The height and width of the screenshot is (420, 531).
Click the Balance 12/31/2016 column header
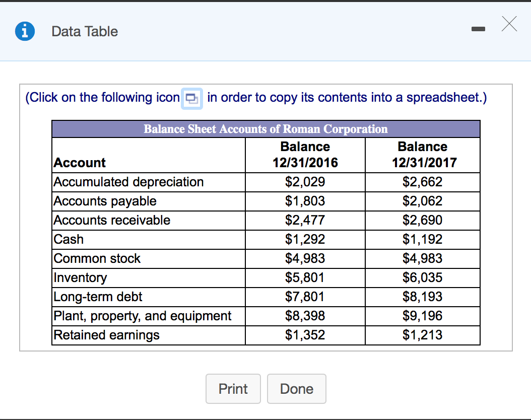pos(305,155)
